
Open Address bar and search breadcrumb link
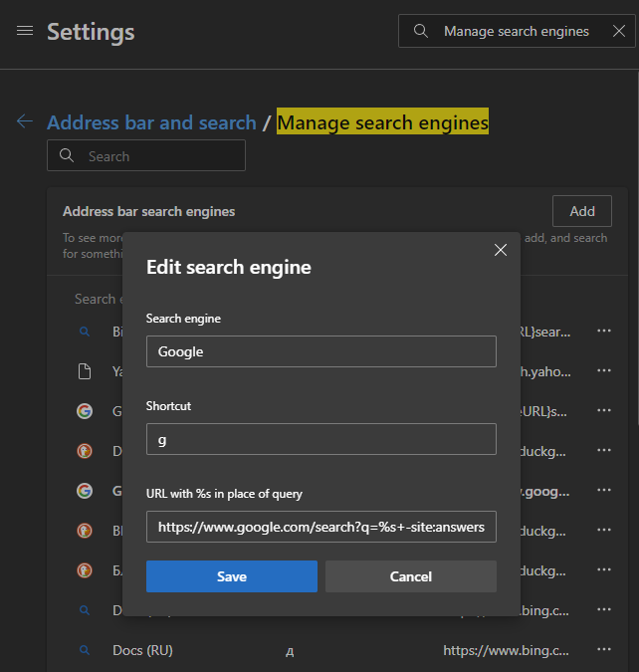(x=151, y=122)
